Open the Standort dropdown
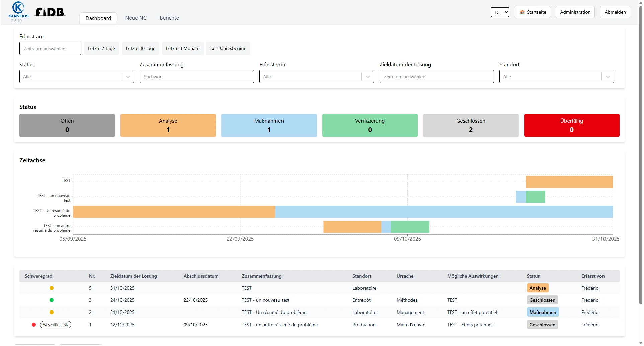 [556, 76]
